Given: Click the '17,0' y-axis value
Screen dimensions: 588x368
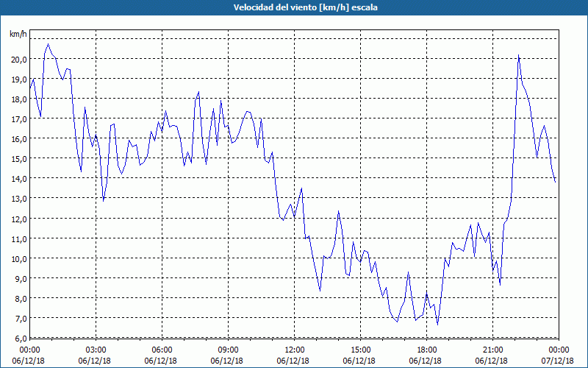Looking at the screenshot, I should click(x=19, y=118).
